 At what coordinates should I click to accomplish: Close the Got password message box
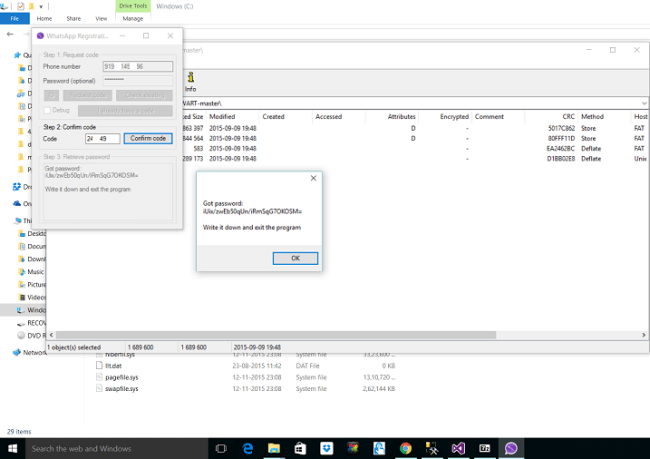coord(313,178)
